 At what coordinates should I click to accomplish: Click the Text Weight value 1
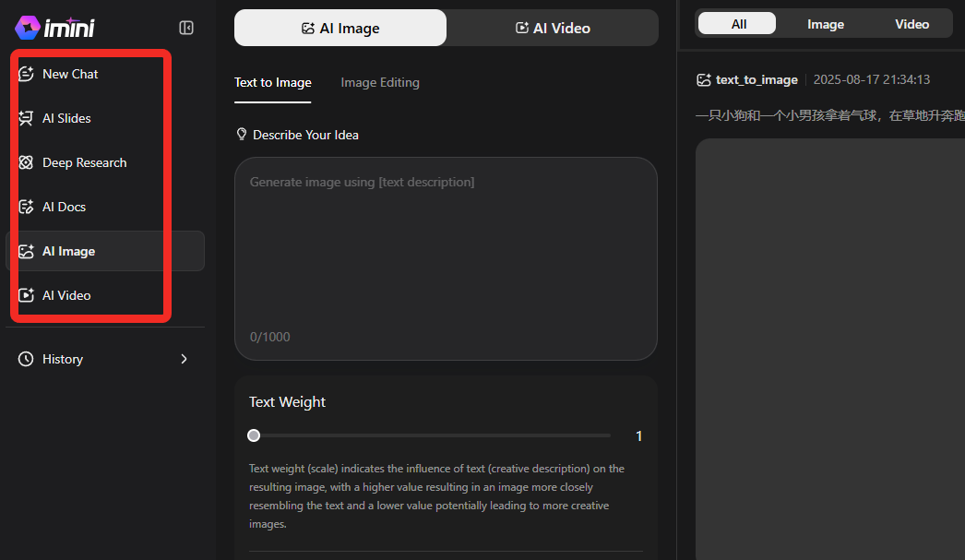(638, 436)
